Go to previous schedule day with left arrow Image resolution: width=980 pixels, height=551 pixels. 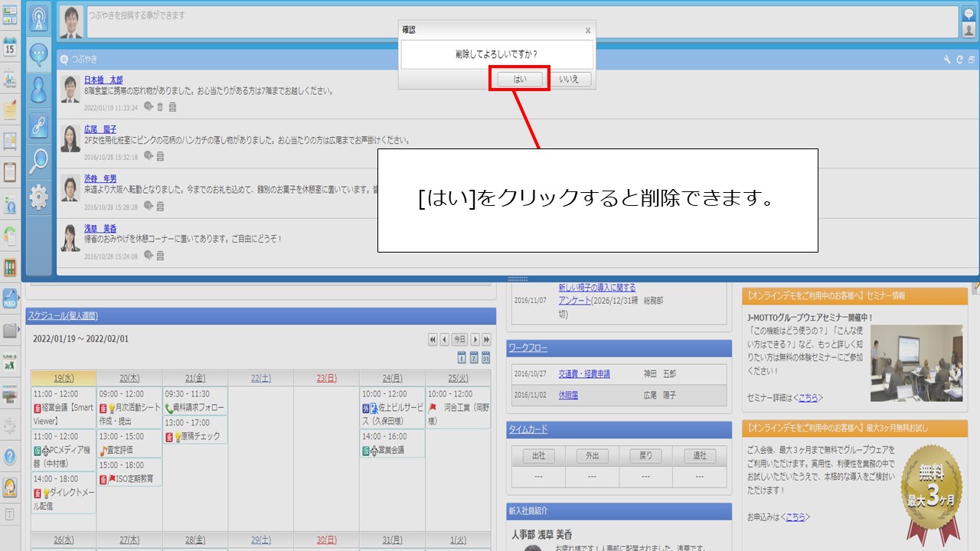coord(444,340)
